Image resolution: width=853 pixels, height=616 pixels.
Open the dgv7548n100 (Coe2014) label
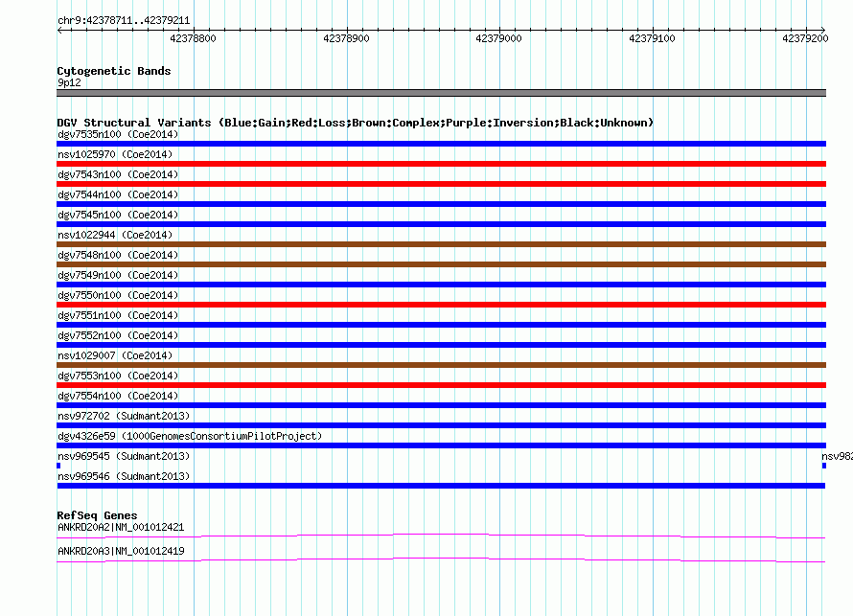(x=118, y=255)
